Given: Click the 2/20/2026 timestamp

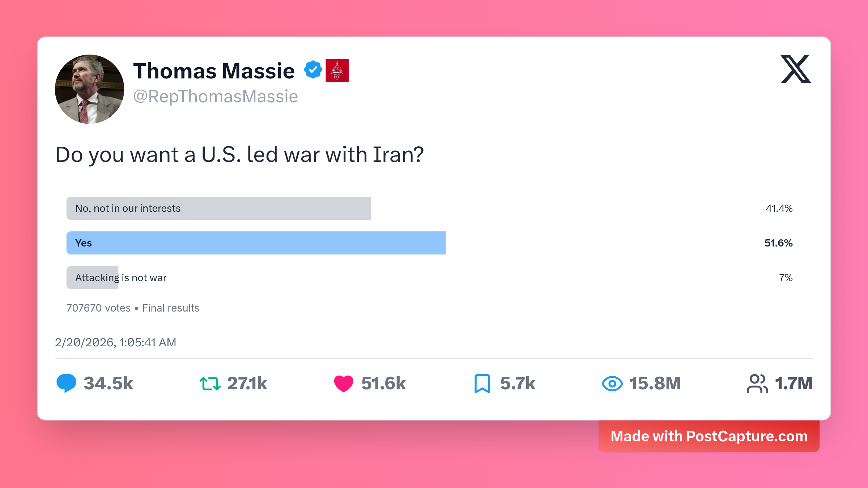Looking at the screenshot, I should tap(115, 342).
